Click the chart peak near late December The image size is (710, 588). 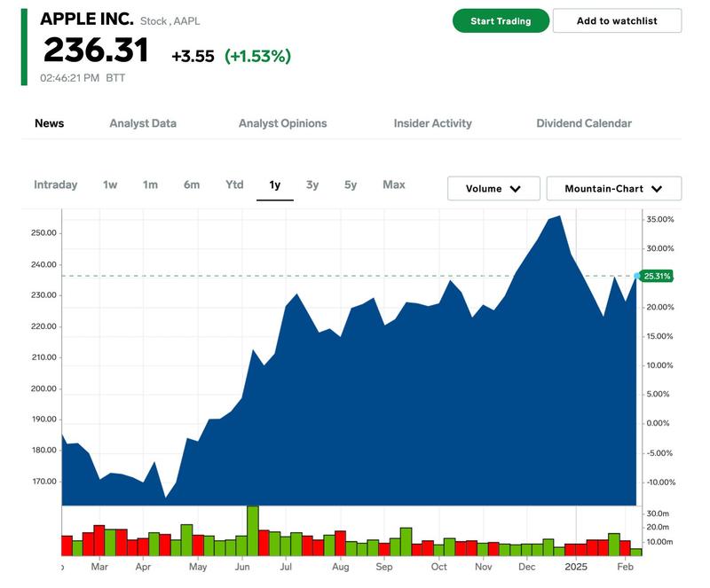point(560,216)
